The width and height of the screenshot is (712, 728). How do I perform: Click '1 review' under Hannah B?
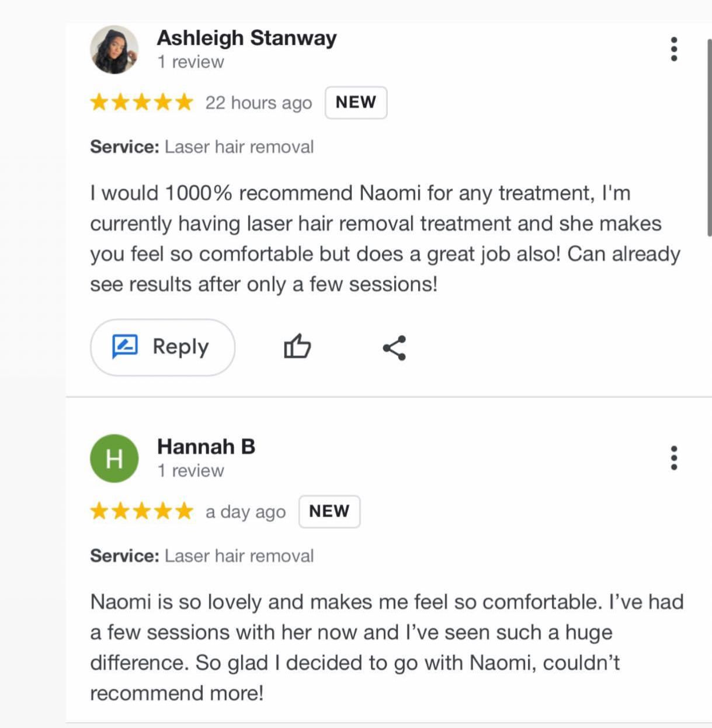pos(190,471)
